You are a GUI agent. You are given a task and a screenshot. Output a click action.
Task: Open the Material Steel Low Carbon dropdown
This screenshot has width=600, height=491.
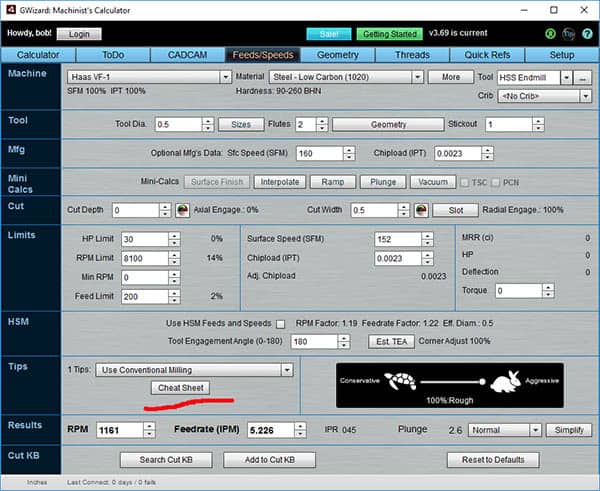pos(417,77)
